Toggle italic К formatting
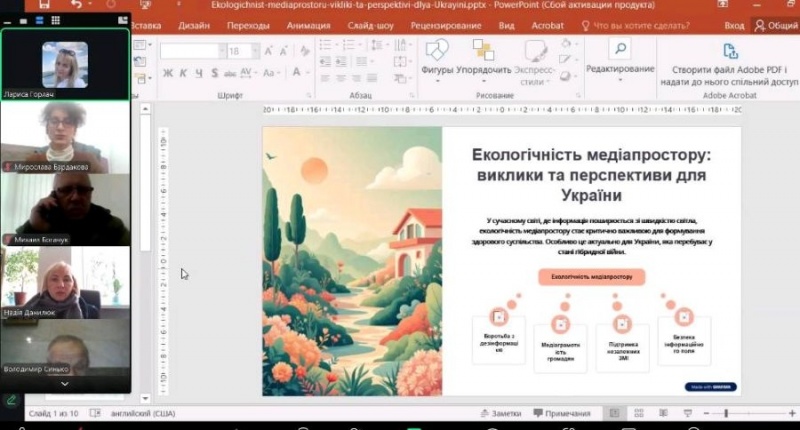The width and height of the screenshot is (800, 430). [x=183, y=72]
